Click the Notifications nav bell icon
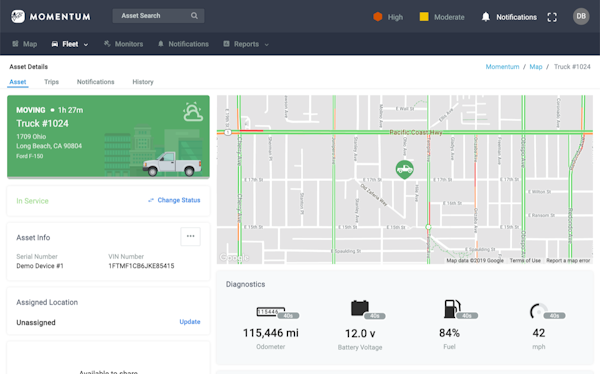This screenshot has width=600, height=374. (161, 44)
